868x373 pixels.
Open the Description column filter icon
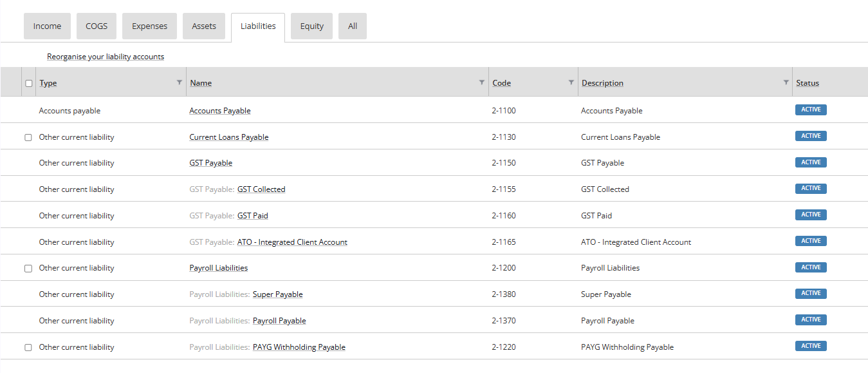pos(786,82)
